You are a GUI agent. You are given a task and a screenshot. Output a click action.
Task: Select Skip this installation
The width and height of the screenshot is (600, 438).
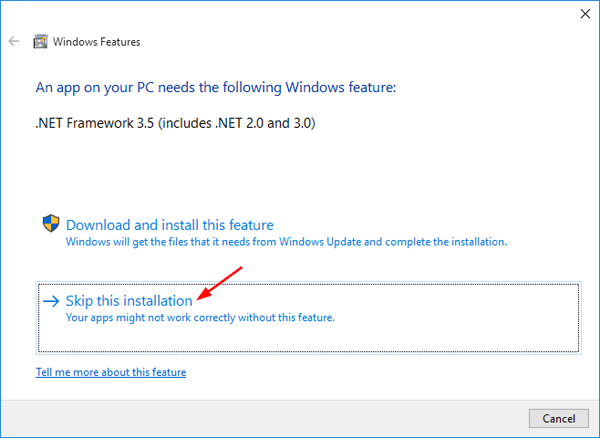[129, 300]
